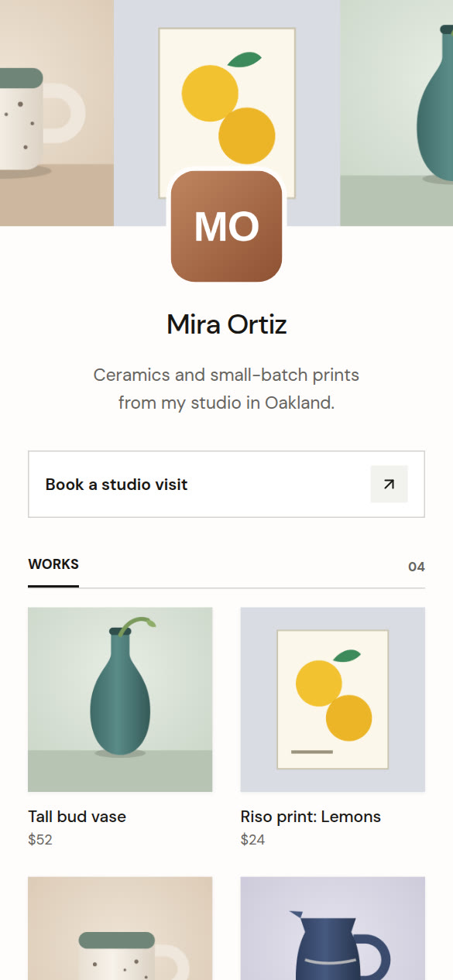The width and height of the screenshot is (453, 980).
Task: Click the Mira Ortiz name heading
Action: tap(226, 325)
